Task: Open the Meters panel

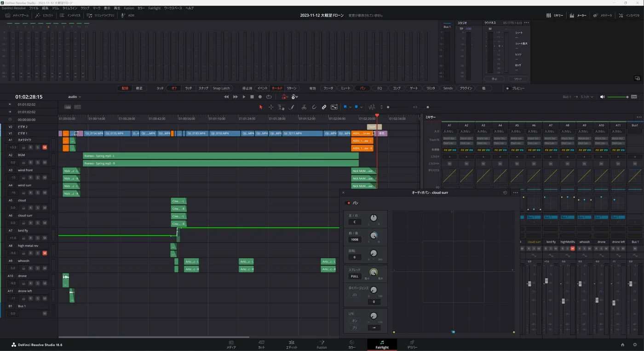Action: pos(578,15)
